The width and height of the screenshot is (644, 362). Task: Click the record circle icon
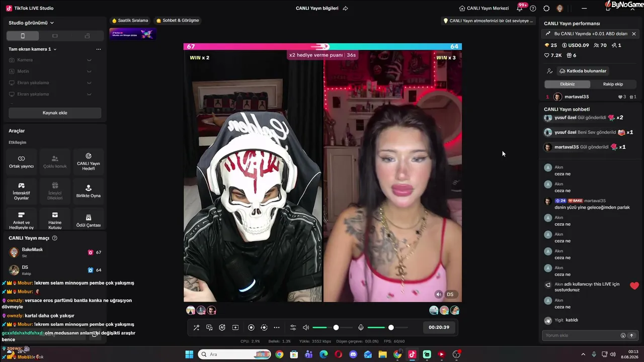(x=251, y=327)
